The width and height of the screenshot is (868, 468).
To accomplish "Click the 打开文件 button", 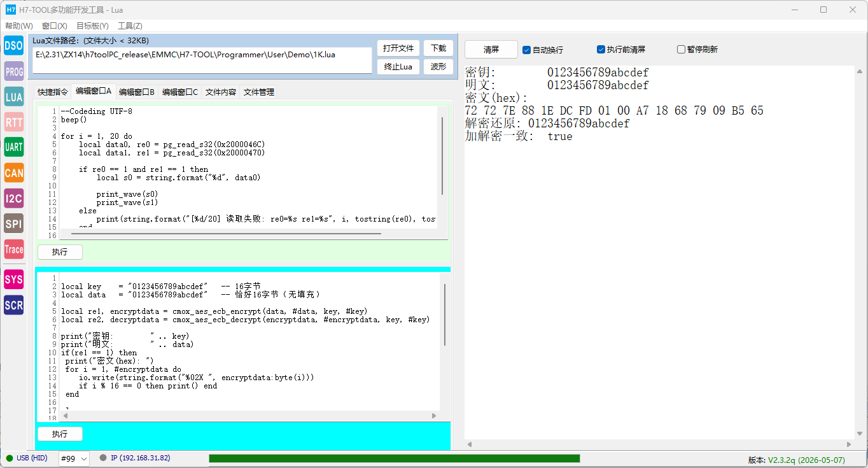I will 398,48.
